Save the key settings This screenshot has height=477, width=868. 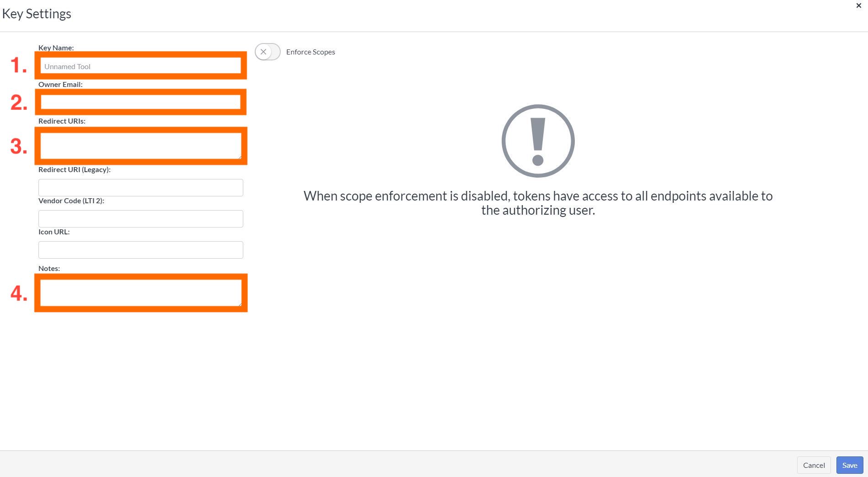849,465
